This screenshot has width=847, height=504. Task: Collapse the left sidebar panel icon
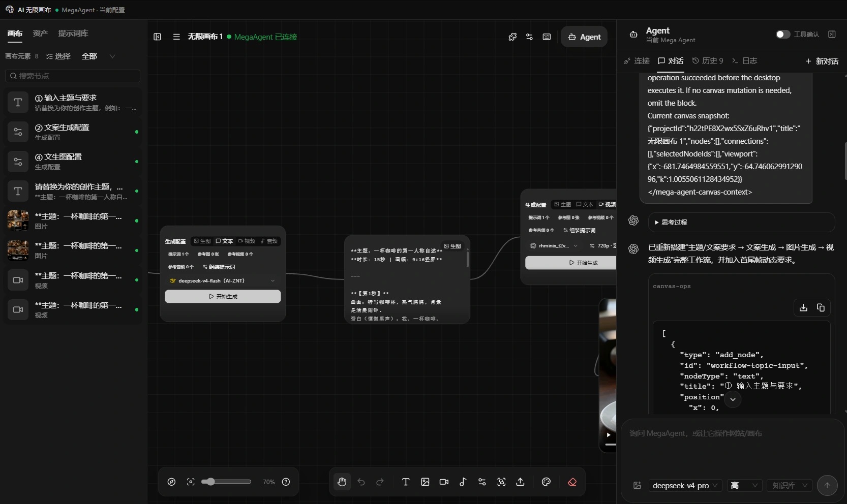pos(157,37)
